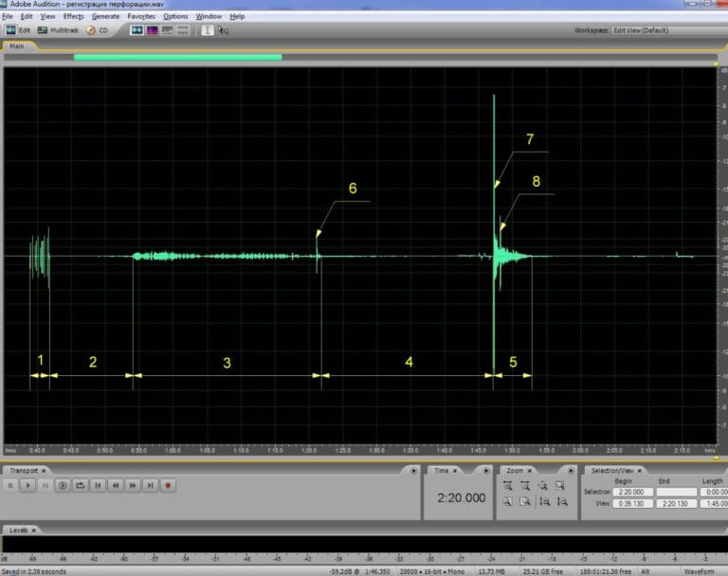
Task: Select Spectral Pan display icon
Action: pyautogui.click(x=168, y=30)
